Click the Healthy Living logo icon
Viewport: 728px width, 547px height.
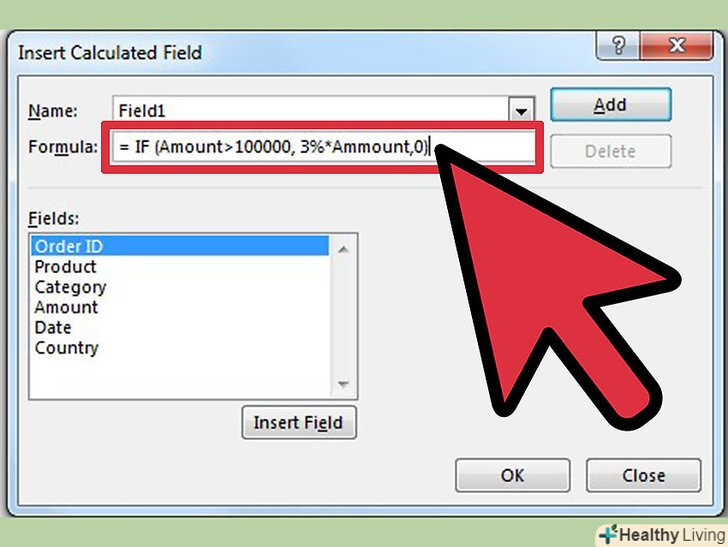click(x=608, y=534)
